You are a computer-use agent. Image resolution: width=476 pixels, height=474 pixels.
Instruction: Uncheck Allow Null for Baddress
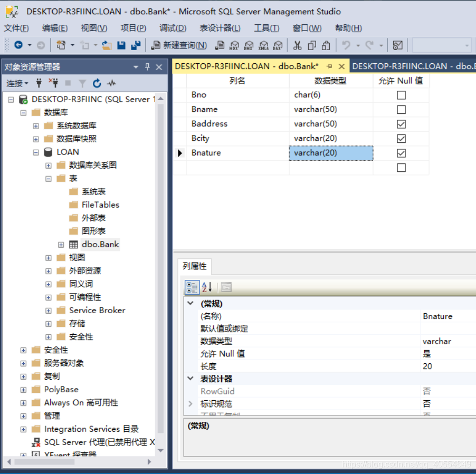(x=401, y=124)
